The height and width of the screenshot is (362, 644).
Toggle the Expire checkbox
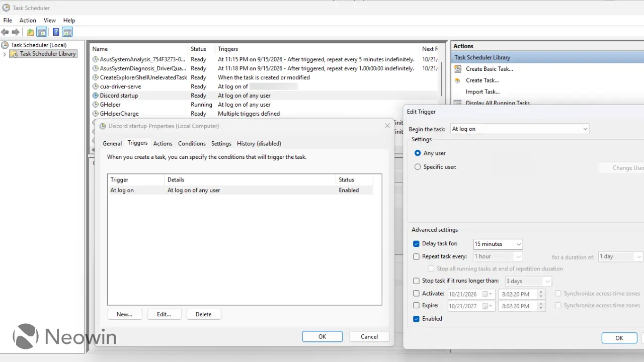coord(416,305)
